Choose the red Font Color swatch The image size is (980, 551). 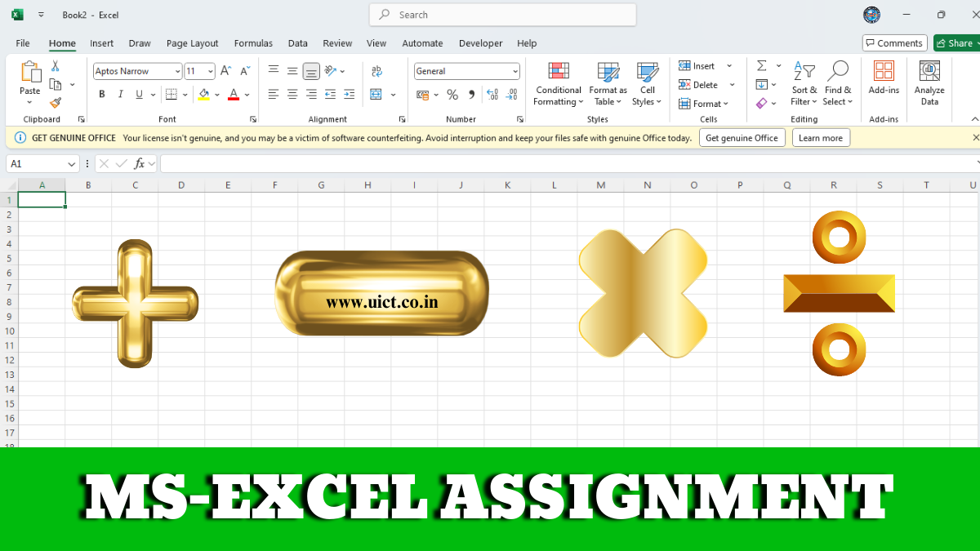tap(234, 97)
